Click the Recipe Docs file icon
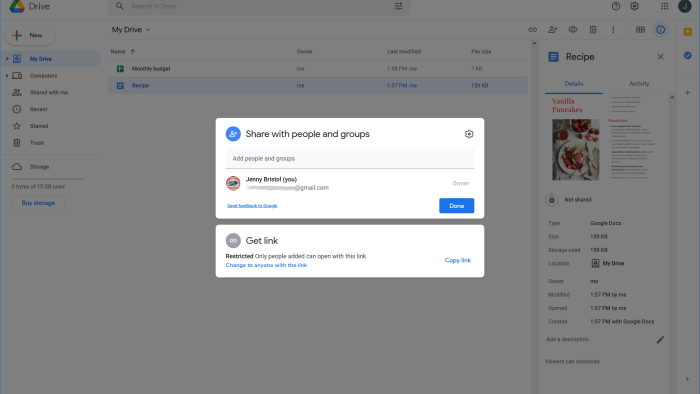 click(120, 85)
